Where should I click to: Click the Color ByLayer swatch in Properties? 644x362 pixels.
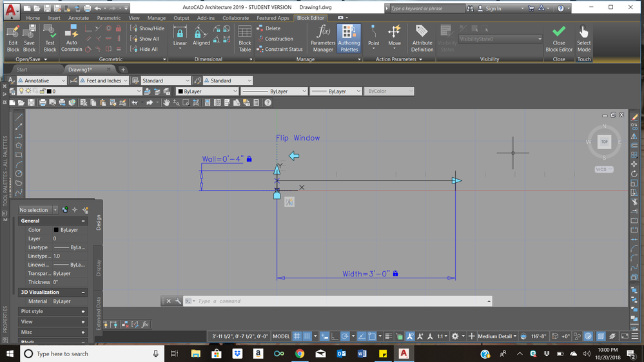pyautogui.click(x=56, y=230)
